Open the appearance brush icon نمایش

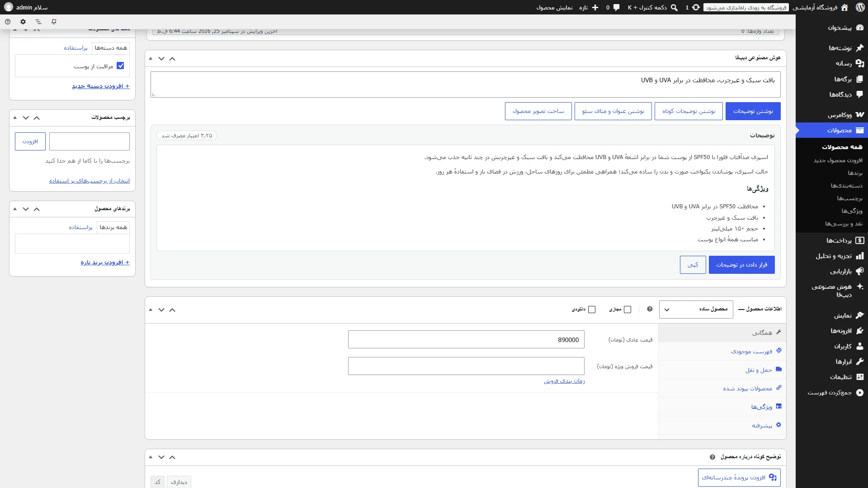(x=860, y=315)
